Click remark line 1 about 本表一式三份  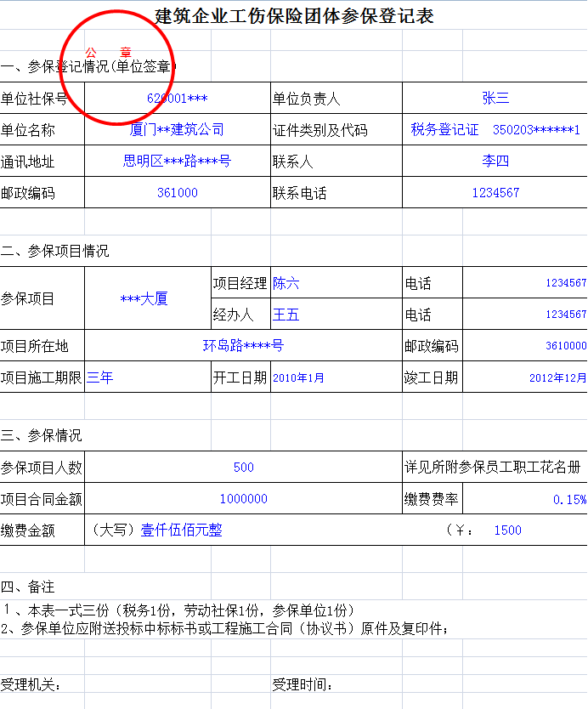179,610
